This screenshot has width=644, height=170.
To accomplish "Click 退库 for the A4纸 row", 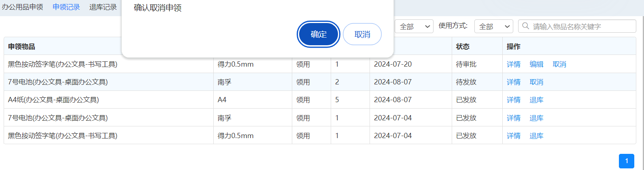I will coord(536,100).
